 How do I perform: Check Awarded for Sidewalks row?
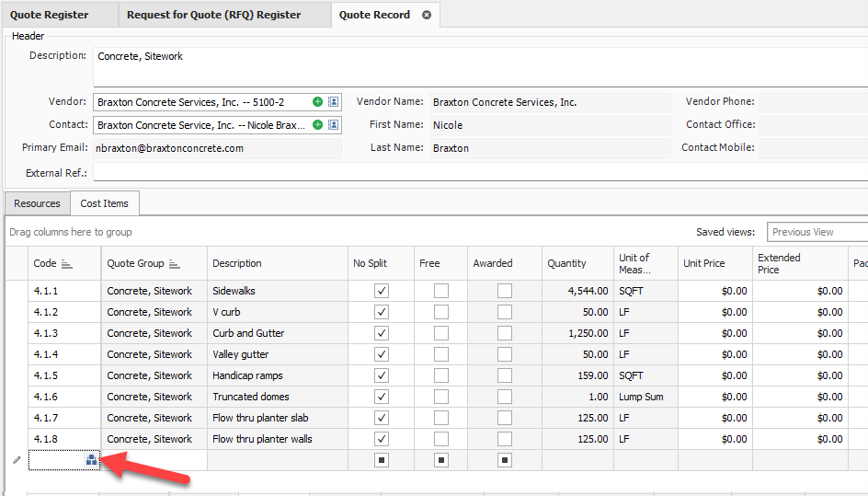(504, 291)
